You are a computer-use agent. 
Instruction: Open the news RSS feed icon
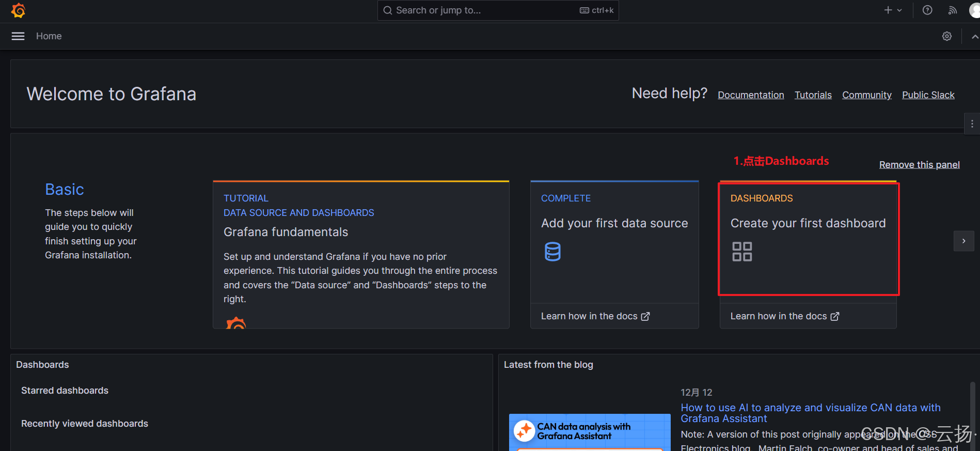click(953, 10)
